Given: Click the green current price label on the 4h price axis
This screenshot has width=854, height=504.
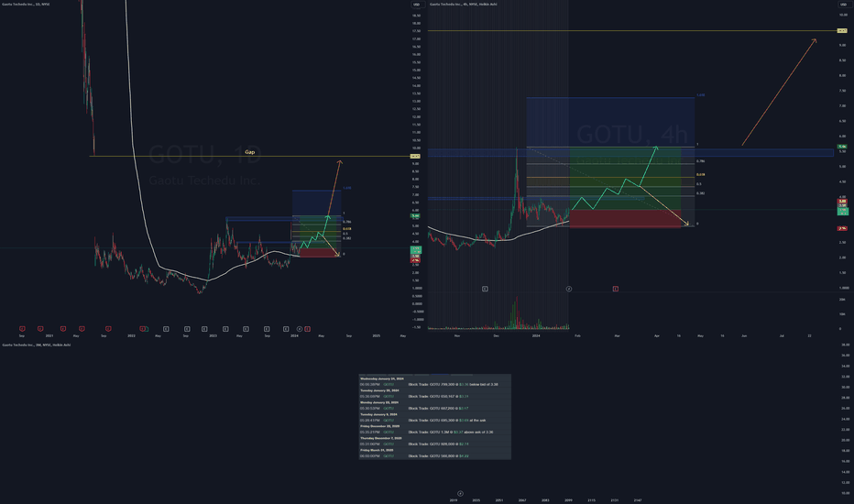Looking at the screenshot, I should [x=843, y=211].
